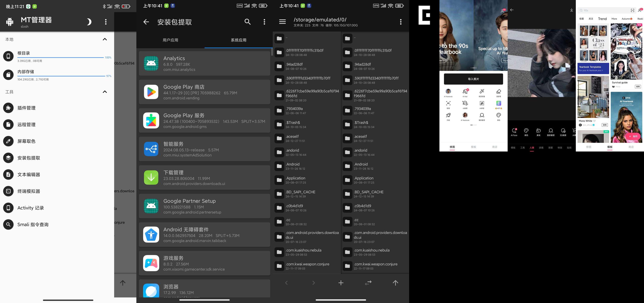
Task: Tap the pink 制作 create button
Action: tap(633, 136)
